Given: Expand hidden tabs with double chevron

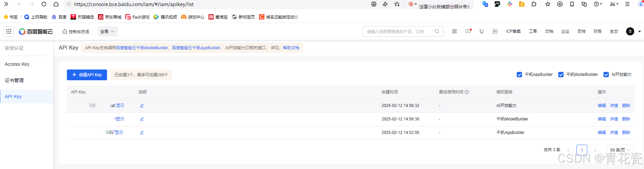Looking at the screenshot, I should (6, 4).
